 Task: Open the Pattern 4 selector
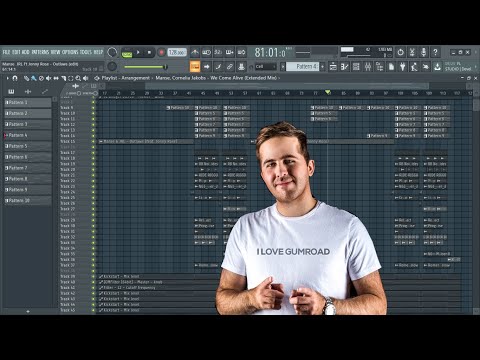[302, 67]
